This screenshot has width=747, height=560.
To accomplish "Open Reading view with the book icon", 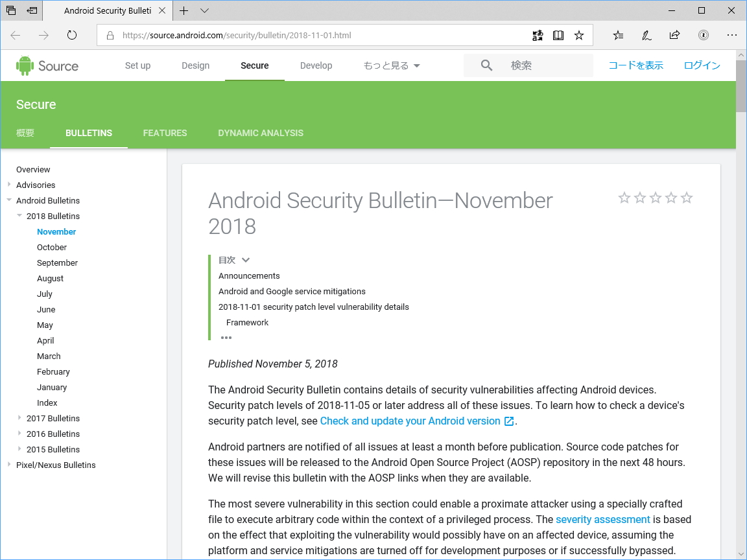I will 558,36.
